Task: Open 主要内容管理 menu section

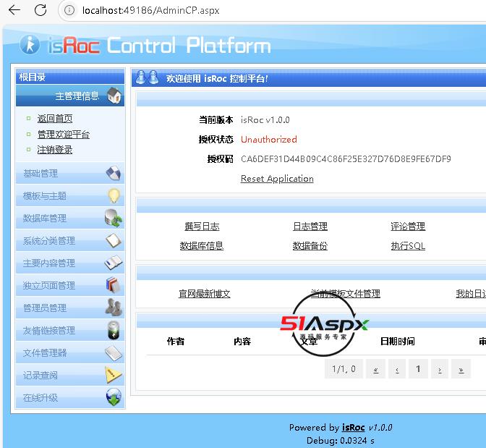Action: [70, 263]
